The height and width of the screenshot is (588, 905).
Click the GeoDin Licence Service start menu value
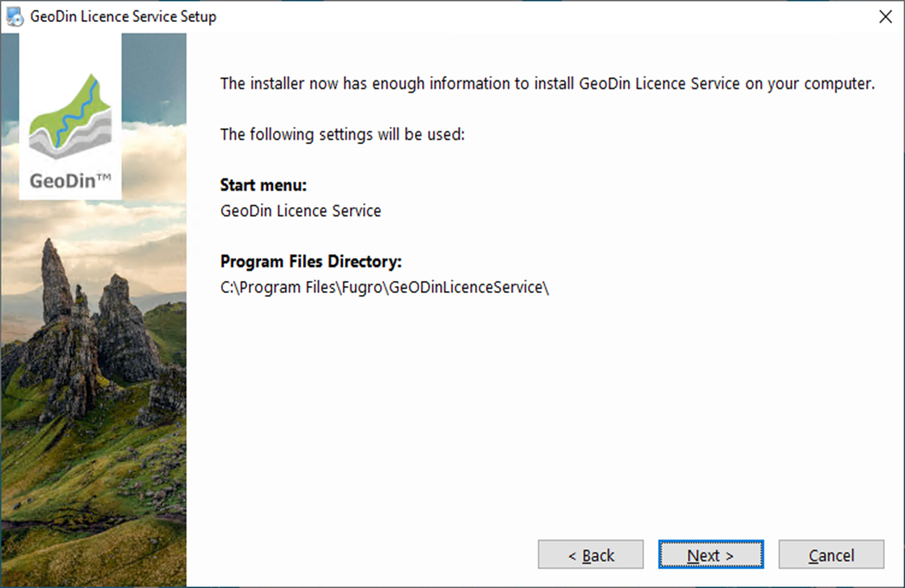pos(301,211)
